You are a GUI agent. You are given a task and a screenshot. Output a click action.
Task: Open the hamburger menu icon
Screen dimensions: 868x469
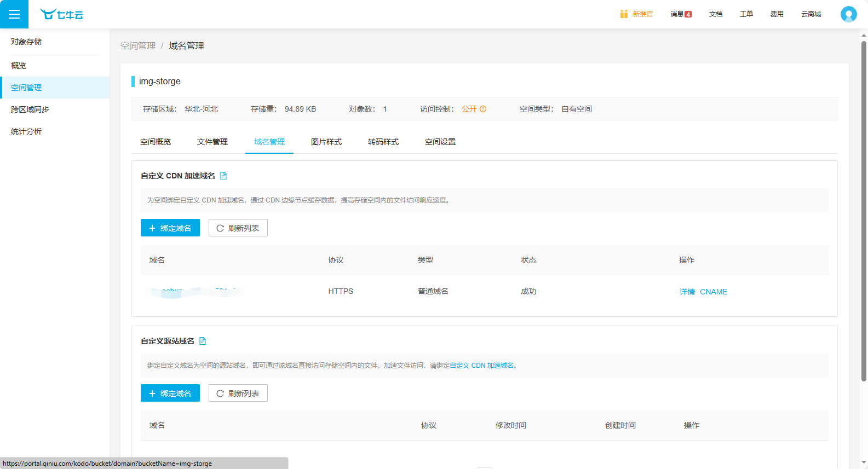click(14, 14)
